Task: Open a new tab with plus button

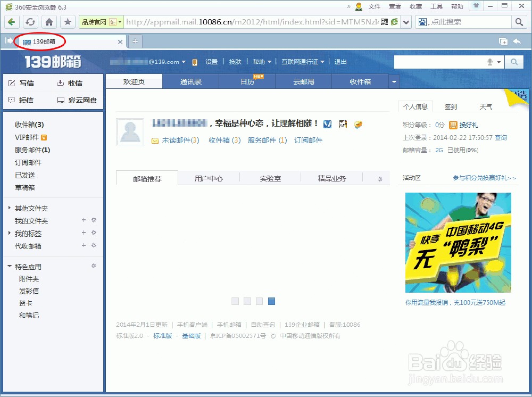Action: 135,42
